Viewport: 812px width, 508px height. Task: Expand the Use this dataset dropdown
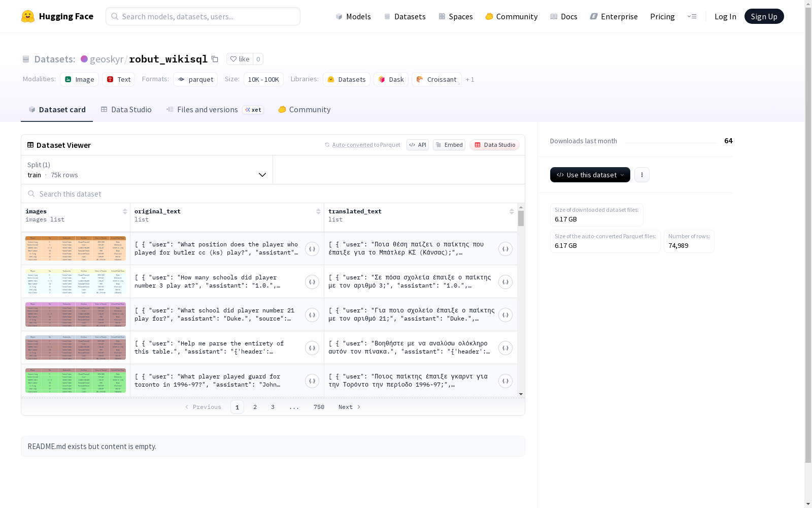click(590, 175)
